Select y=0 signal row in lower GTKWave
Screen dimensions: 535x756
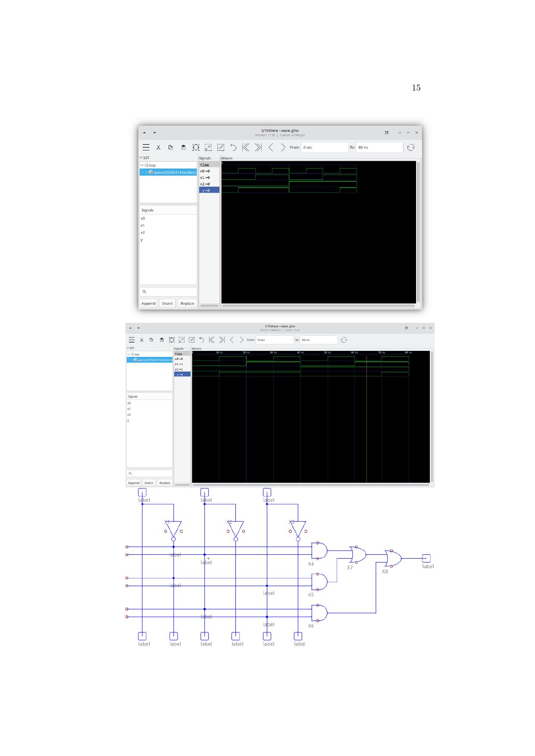pos(182,375)
